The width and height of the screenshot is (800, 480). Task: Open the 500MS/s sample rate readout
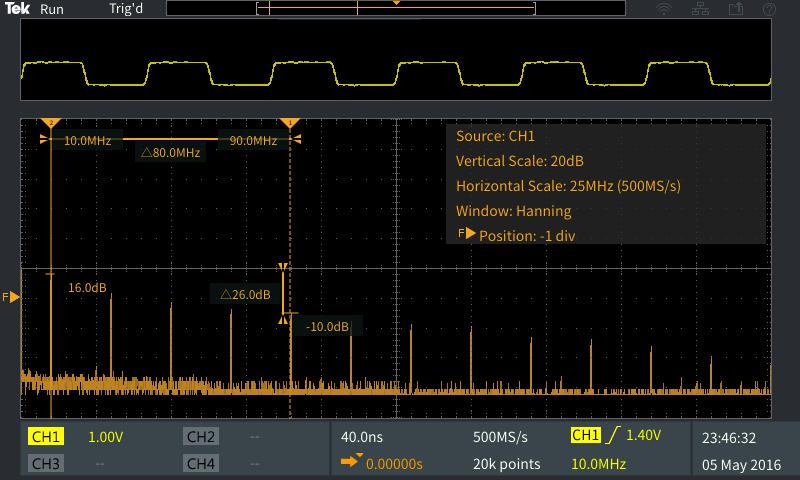coord(500,437)
